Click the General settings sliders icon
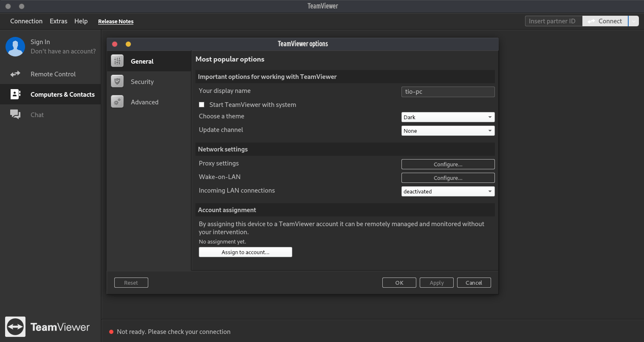 pos(117,61)
